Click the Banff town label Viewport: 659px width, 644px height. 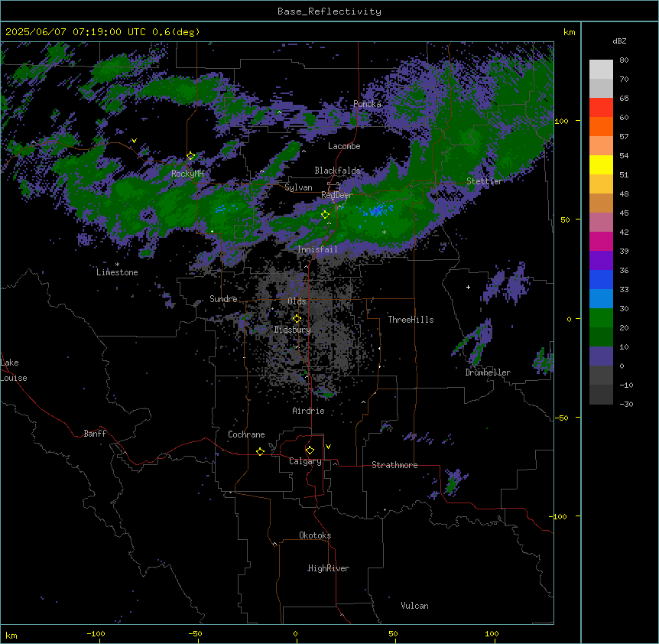(x=95, y=434)
